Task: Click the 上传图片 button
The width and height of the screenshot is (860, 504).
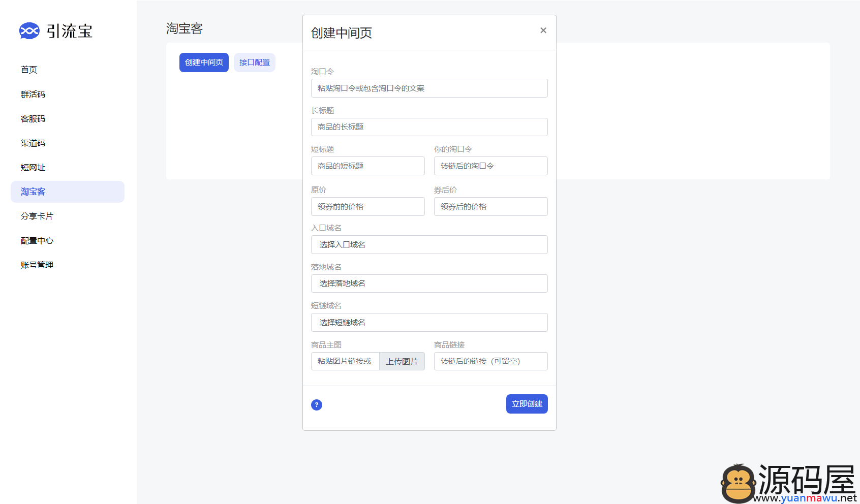Action: [402, 361]
